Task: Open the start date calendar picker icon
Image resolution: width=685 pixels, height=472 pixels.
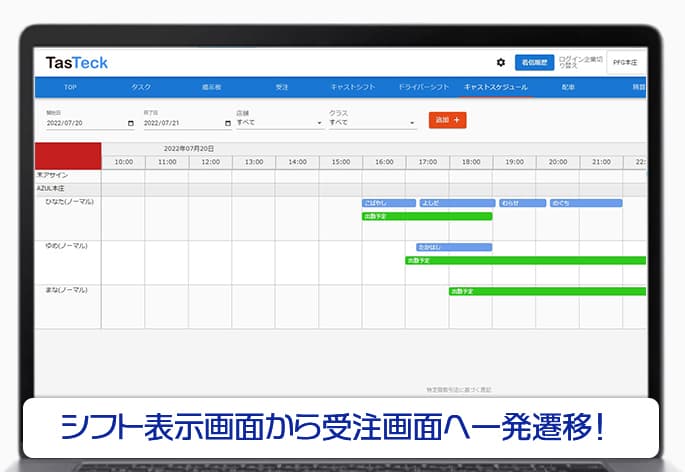Action: (131, 123)
